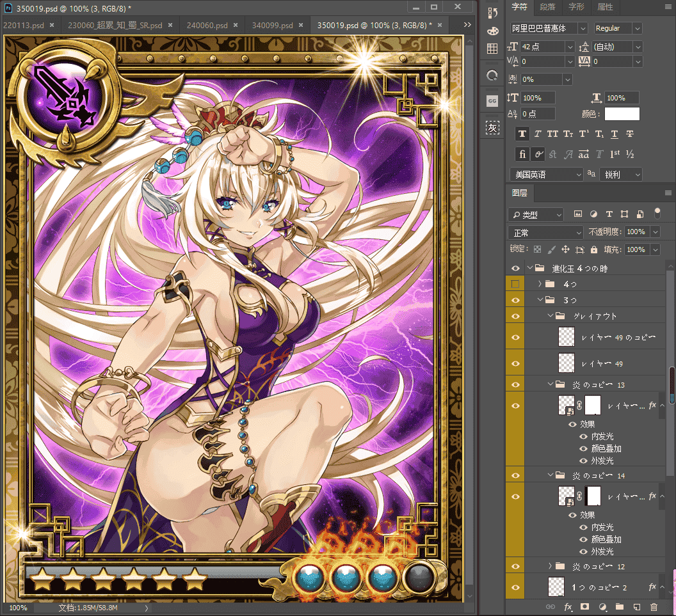Viewport: 676px width, 616px height.
Task: Enable underline text formatting icon
Action: point(615,134)
